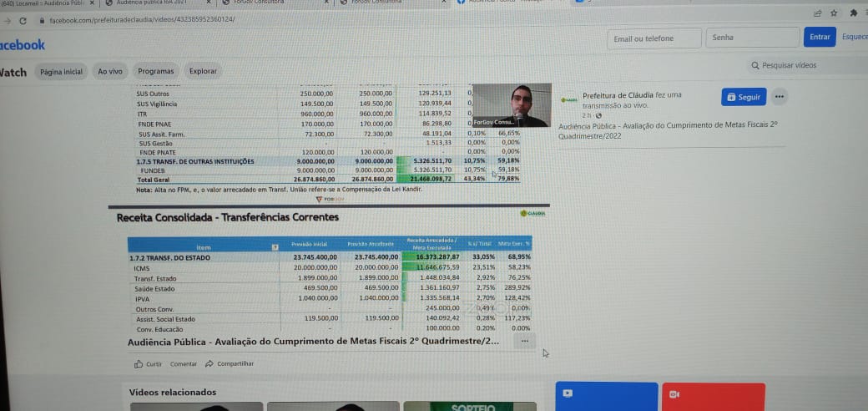Click the thumbs-up Curtir icon
868x411 pixels.
click(139, 364)
